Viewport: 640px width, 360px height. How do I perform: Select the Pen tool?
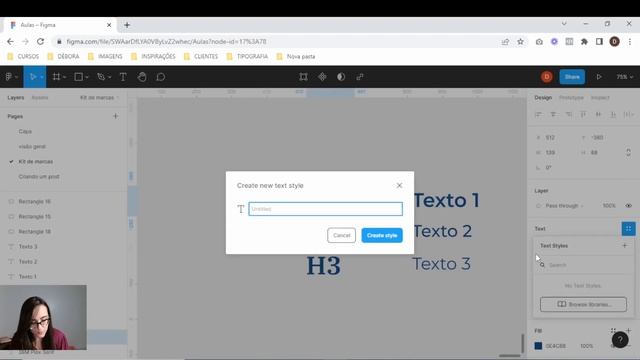click(101, 77)
